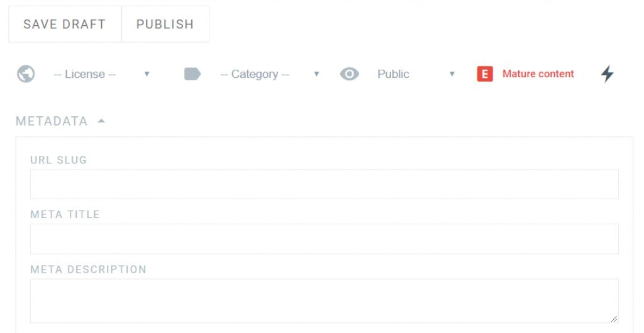Click the category tag icon
The image size is (644, 333).
coord(192,74)
